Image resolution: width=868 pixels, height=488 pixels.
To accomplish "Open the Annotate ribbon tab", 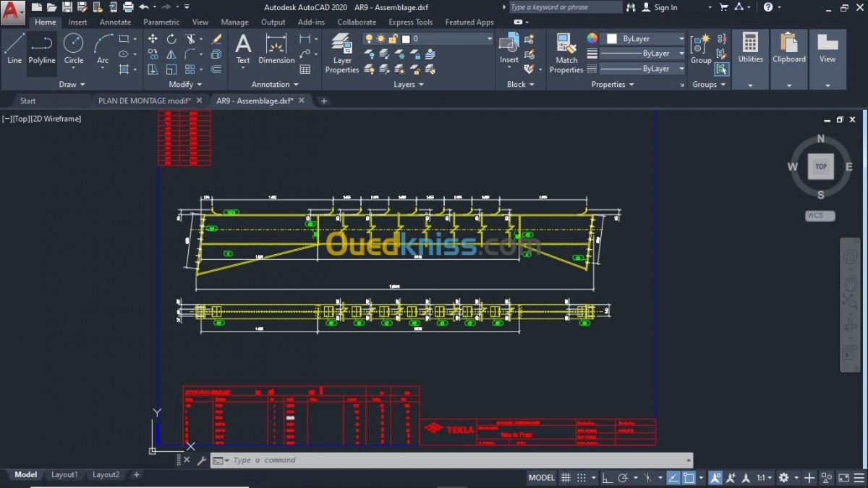I will [x=115, y=22].
